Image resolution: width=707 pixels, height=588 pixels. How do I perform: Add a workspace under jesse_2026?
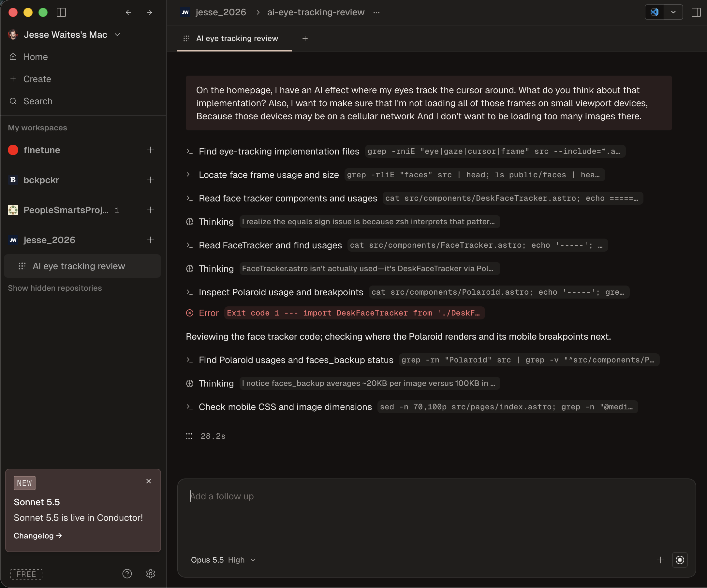[x=151, y=240]
